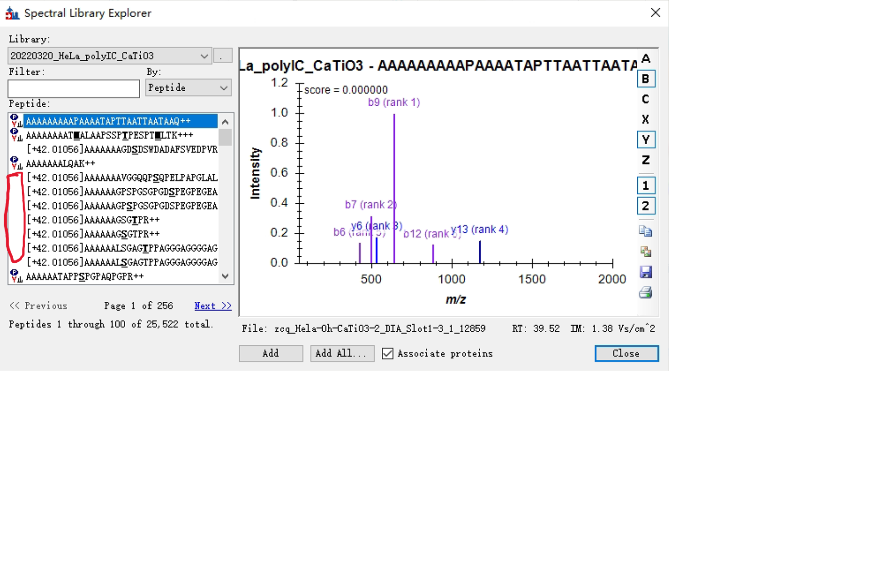Toggle A ions in spectrum toolbar
881x588 pixels.
(645, 59)
